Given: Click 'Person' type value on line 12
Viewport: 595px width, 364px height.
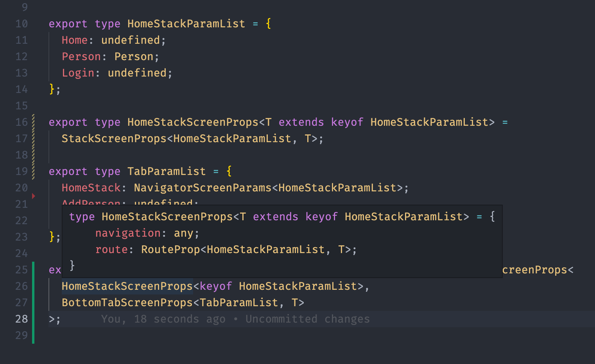Looking at the screenshot, I should coord(134,57).
